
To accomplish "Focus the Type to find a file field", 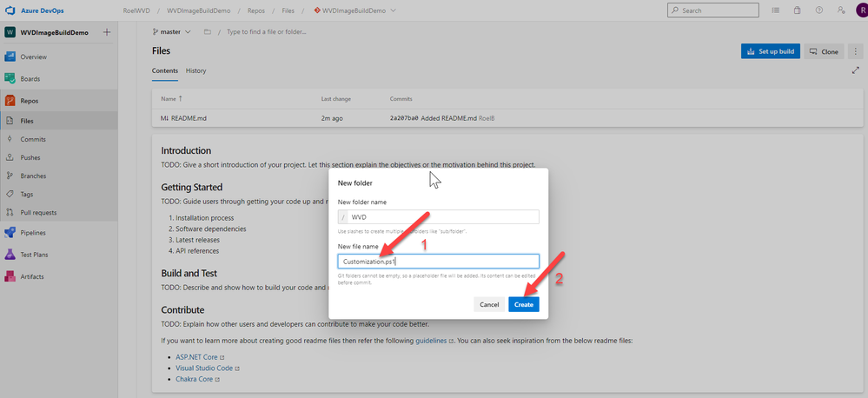I will 266,32.
